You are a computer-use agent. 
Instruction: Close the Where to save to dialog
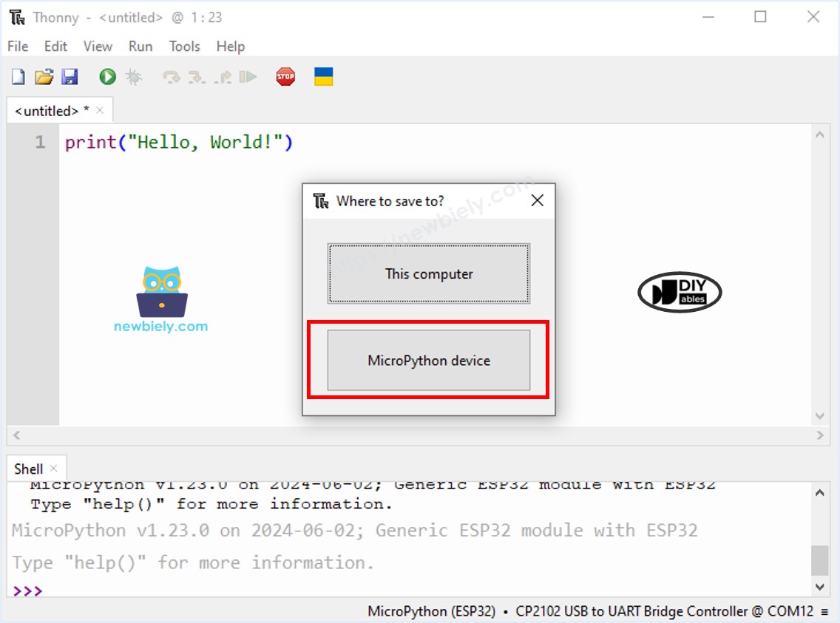pyautogui.click(x=537, y=200)
